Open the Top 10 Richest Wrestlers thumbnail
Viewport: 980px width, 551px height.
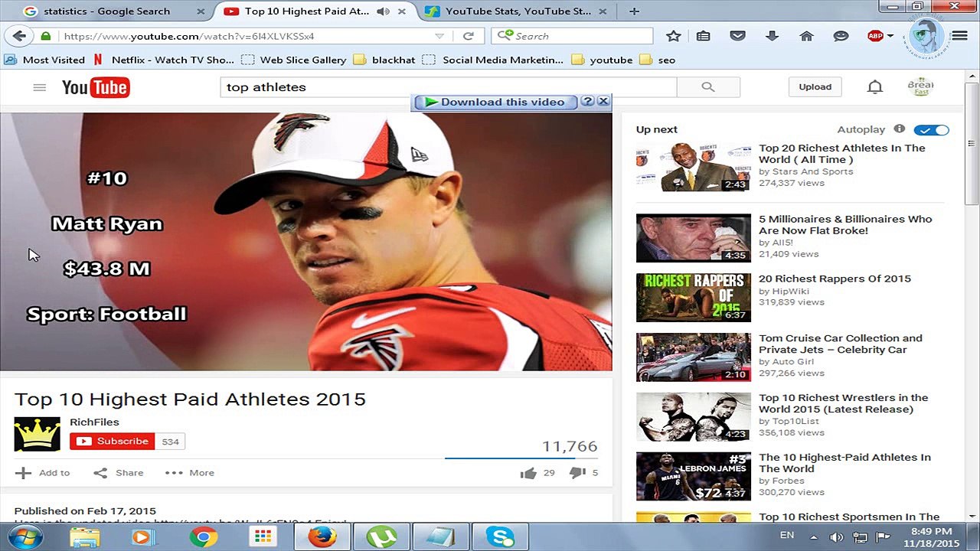tap(694, 416)
